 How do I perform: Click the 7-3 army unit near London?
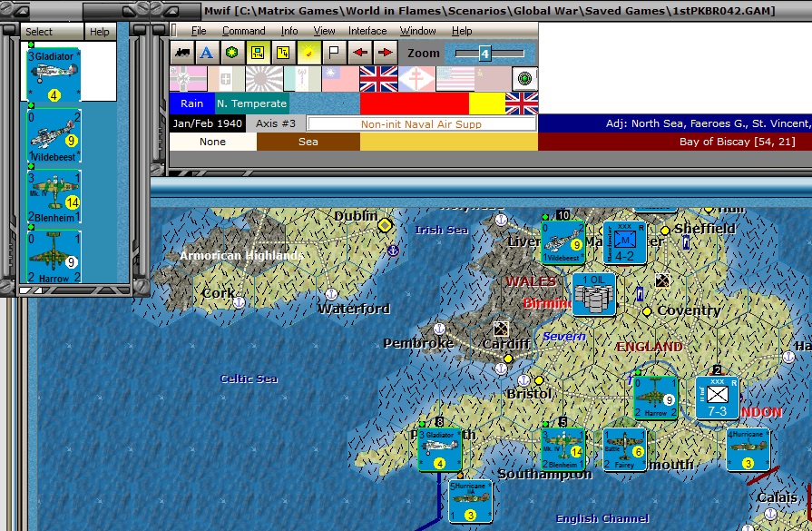click(717, 398)
